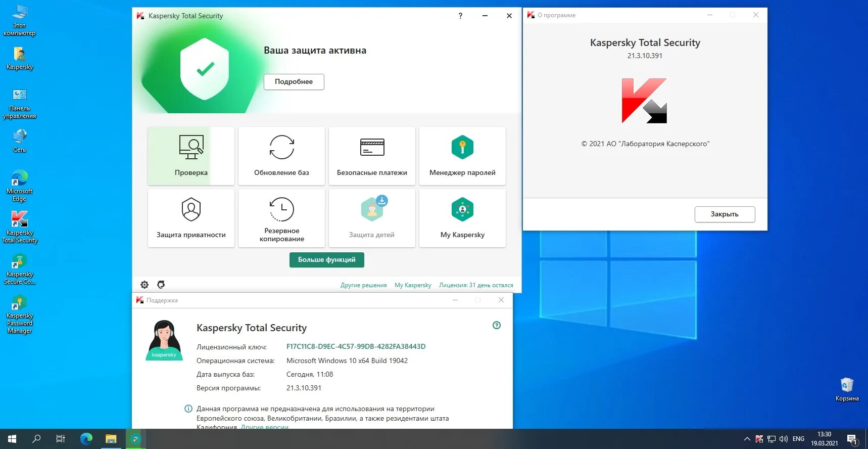This screenshot has height=449, width=868.
Task: Click the info icon beside the region notice
Action: [188, 409]
